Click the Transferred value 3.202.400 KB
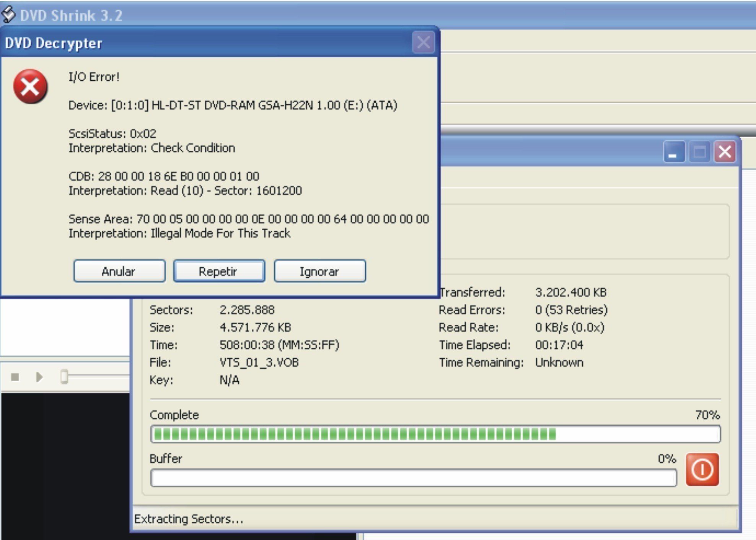The width and height of the screenshot is (756, 540). [x=571, y=293]
